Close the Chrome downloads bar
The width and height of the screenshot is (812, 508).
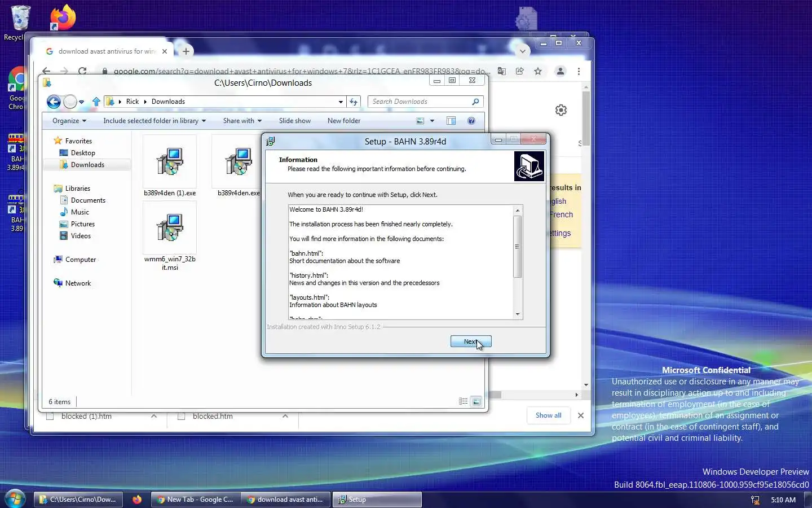581,415
